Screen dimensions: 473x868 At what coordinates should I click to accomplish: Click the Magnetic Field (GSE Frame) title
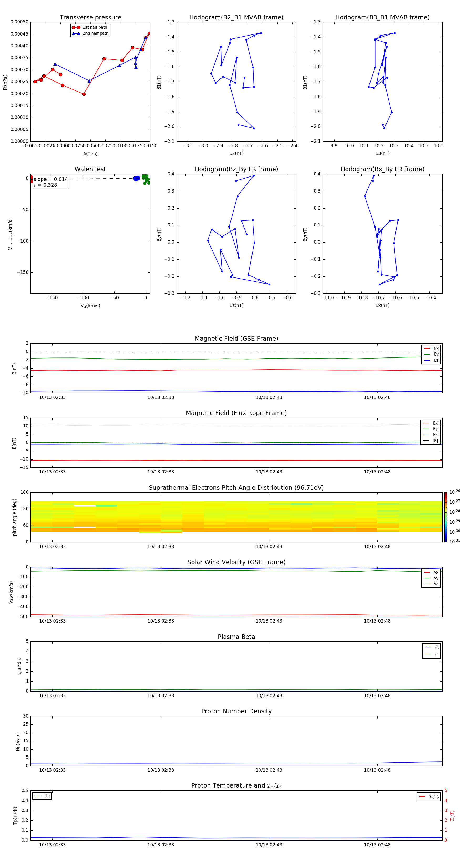236,339
